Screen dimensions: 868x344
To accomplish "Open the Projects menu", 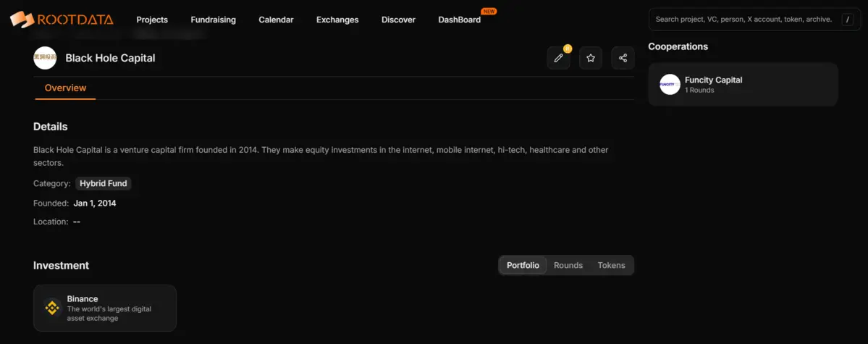I will pos(152,20).
